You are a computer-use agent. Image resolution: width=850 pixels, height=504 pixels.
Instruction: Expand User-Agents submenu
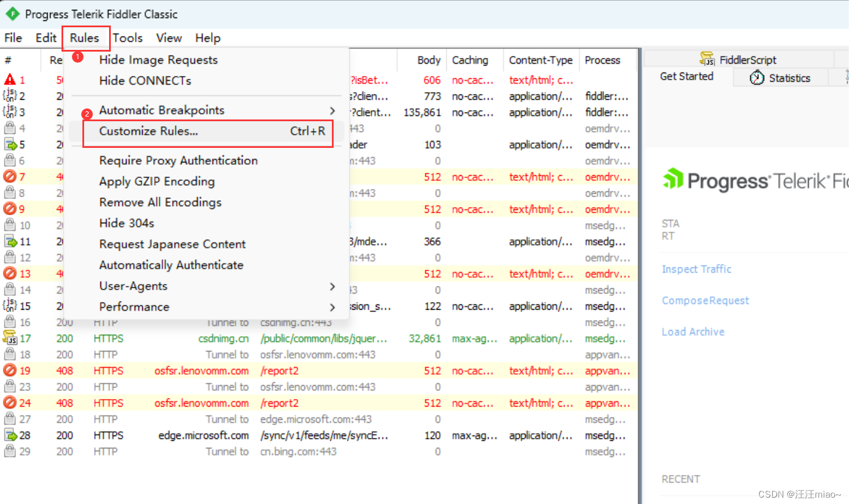206,286
